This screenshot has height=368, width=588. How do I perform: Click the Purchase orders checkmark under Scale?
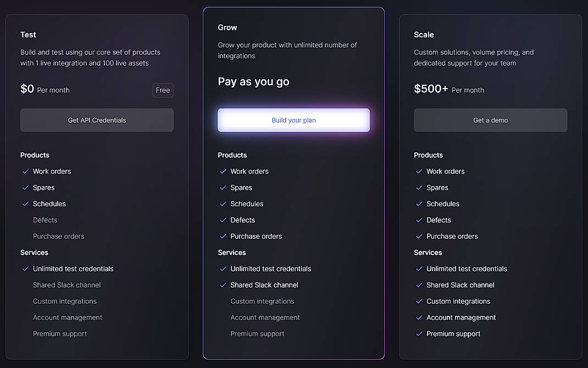(x=419, y=237)
